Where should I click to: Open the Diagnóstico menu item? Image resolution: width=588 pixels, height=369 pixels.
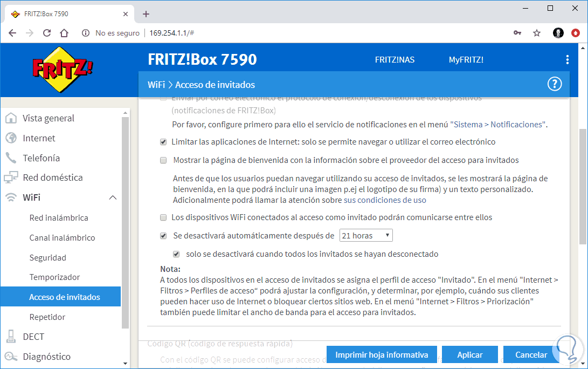(46, 357)
